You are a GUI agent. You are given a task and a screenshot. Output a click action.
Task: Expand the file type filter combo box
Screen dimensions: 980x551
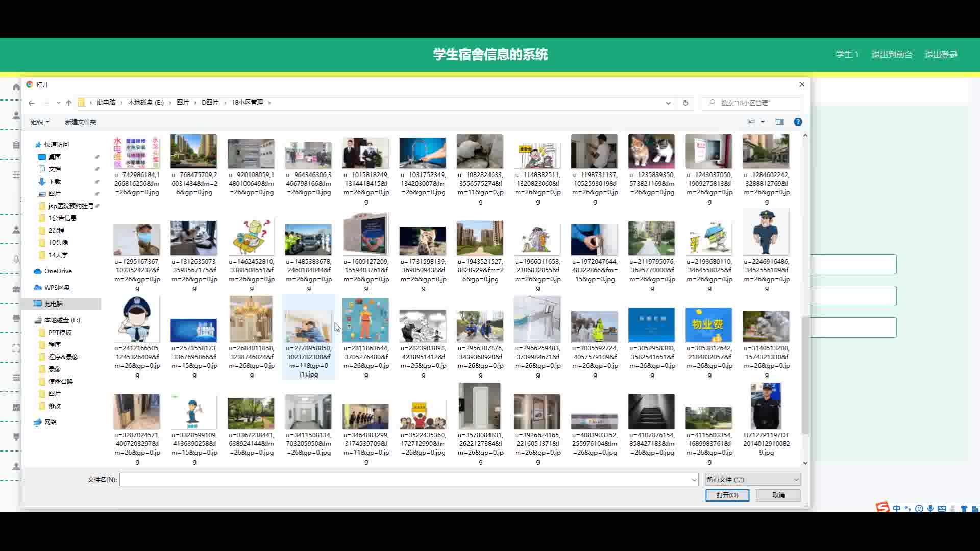point(752,480)
